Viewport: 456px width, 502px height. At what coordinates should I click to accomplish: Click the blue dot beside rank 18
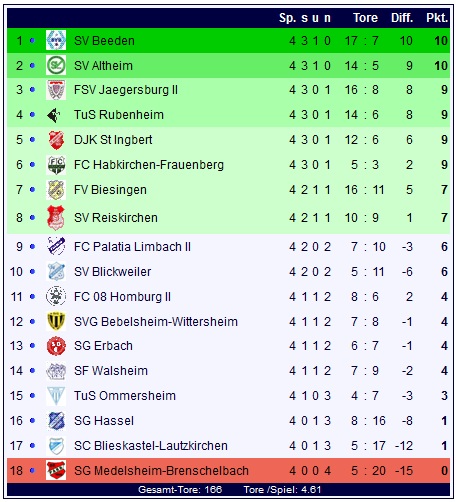32,471
